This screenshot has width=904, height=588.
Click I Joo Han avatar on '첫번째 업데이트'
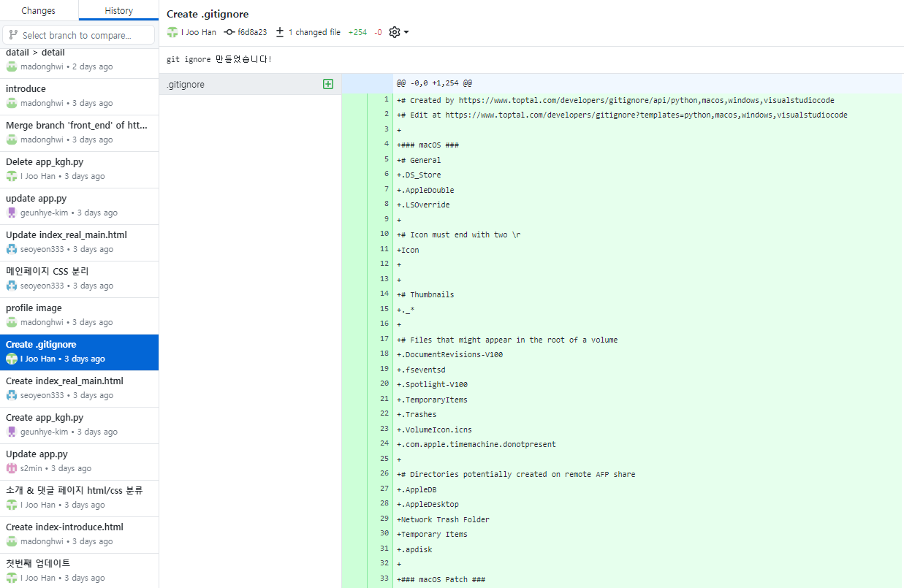point(11,578)
